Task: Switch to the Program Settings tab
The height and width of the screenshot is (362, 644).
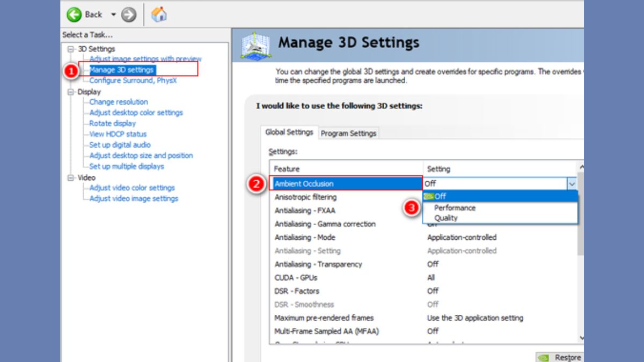Action: (x=349, y=134)
